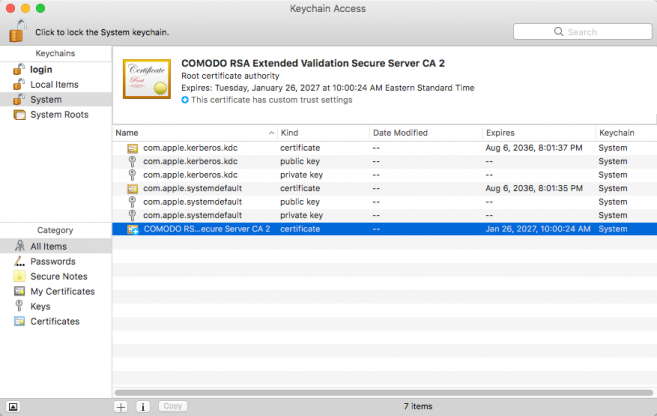The width and height of the screenshot is (657, 416).
Task: Show All Items category
Action: point(56,246)
